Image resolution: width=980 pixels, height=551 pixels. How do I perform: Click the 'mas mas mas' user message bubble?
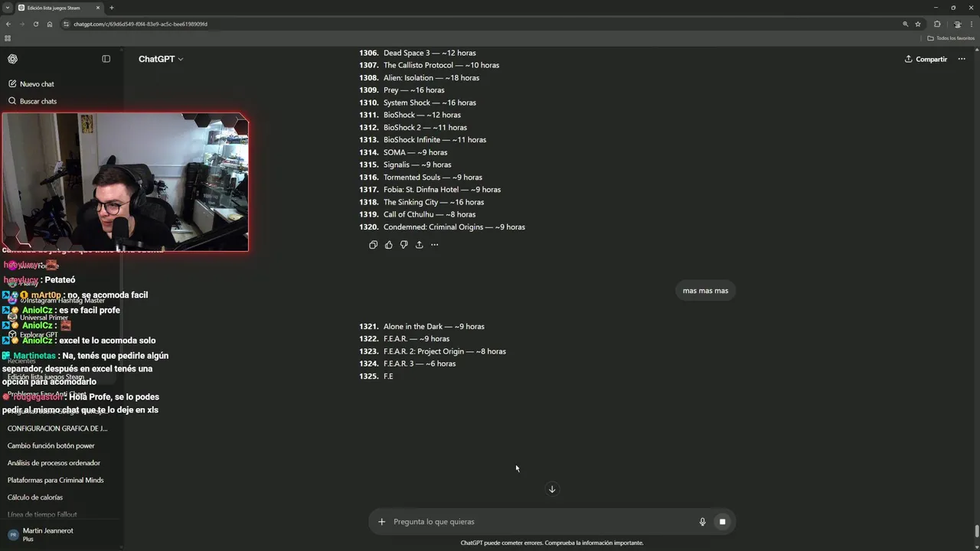point(705,291)
